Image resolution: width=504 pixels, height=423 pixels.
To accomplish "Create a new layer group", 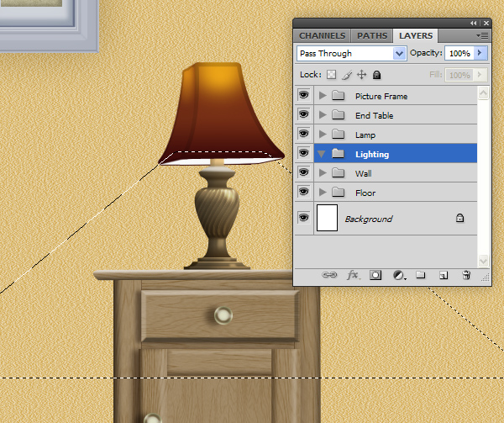I will tap(421, 274).
